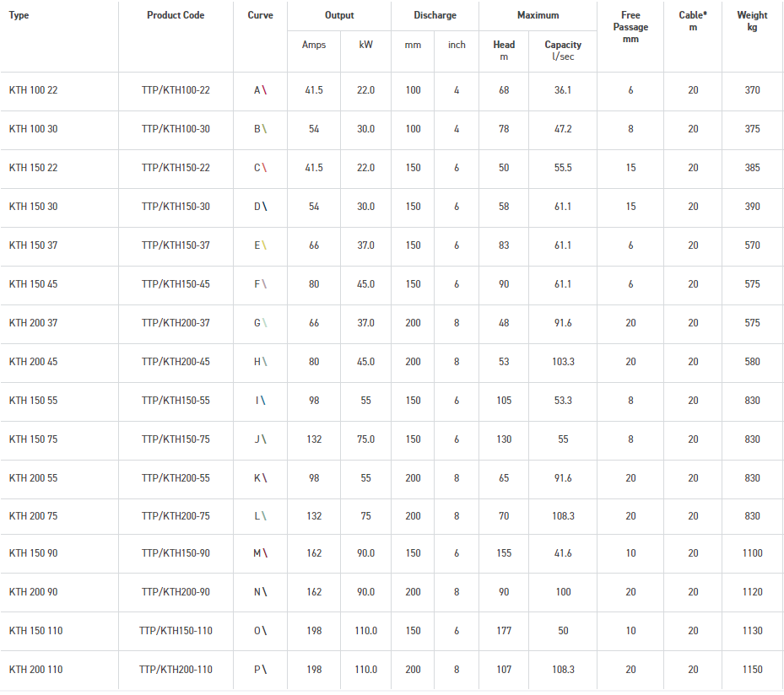Click curve J icon for KTH 150 75
This screenshot has height=695, width=784.
coord(264,439)
